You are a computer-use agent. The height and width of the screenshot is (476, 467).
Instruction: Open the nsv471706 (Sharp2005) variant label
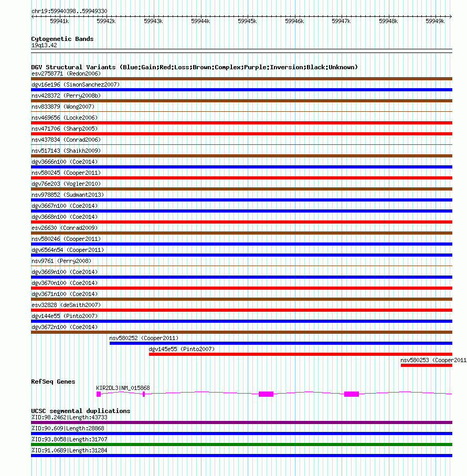[x=65, y=129]
